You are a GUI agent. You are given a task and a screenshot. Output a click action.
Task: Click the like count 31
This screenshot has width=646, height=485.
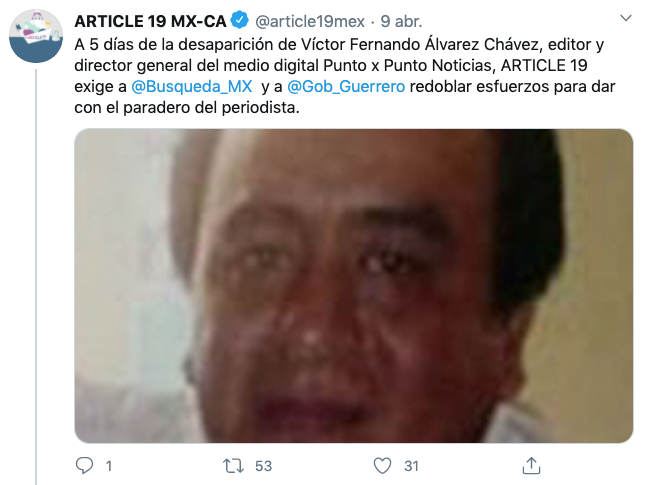click(411, 466)
